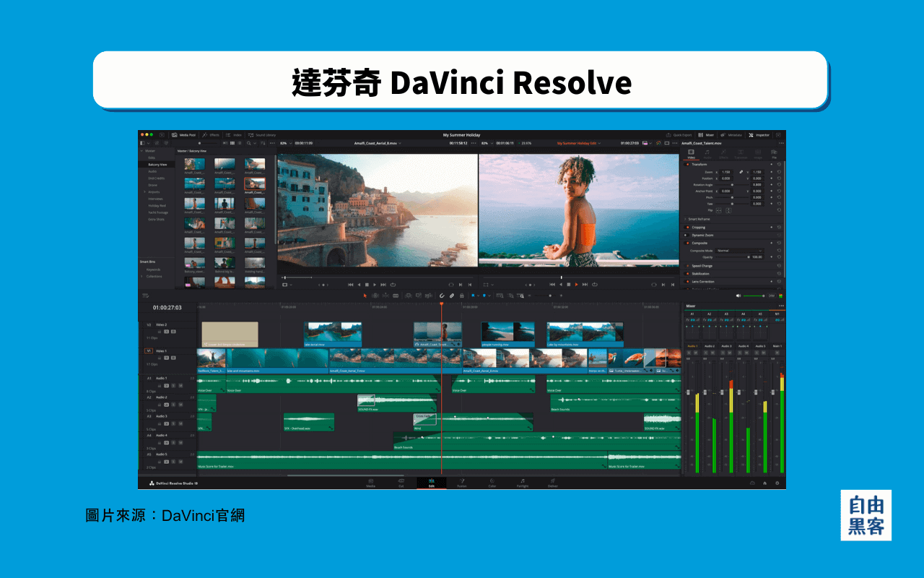Open the Cut page

[401, 483]
